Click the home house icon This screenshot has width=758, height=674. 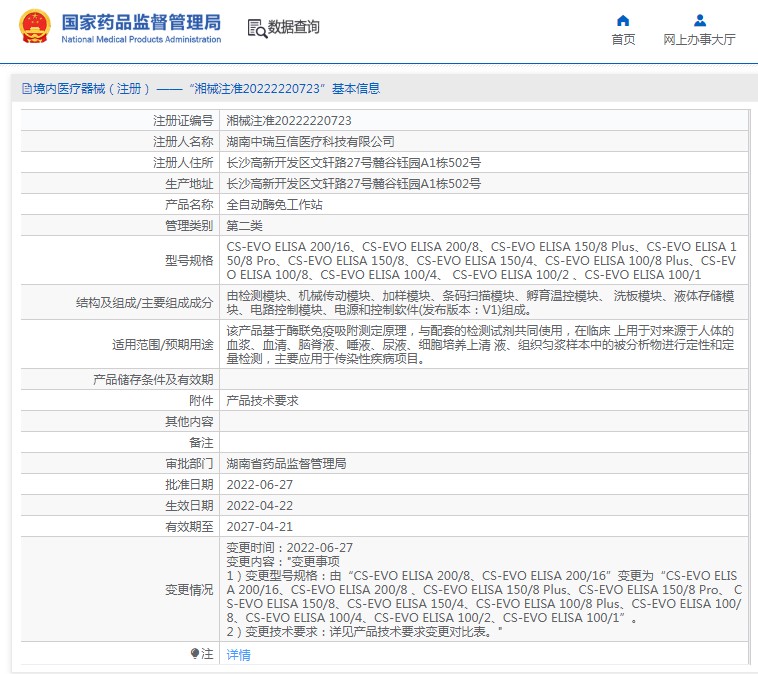click(623, 20)
